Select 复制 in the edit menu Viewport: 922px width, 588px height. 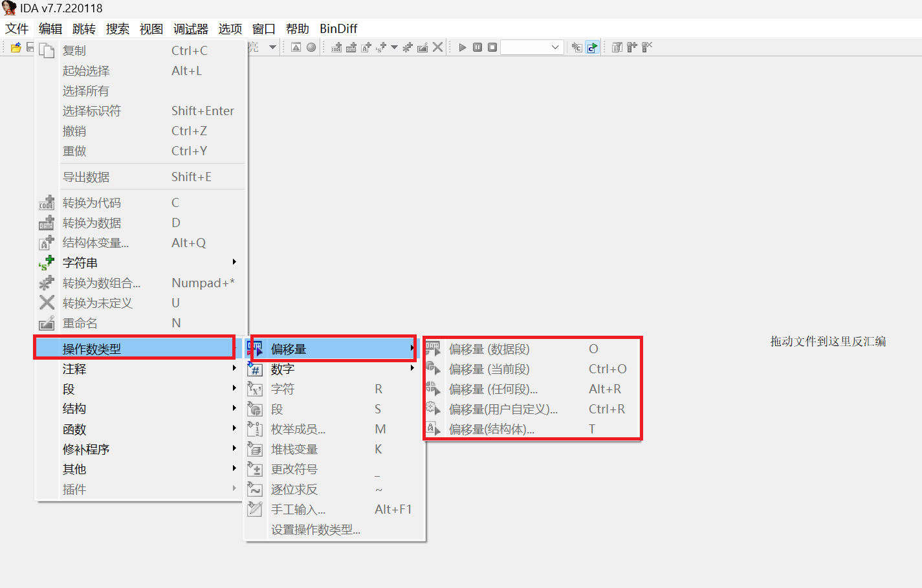point(140,50)
